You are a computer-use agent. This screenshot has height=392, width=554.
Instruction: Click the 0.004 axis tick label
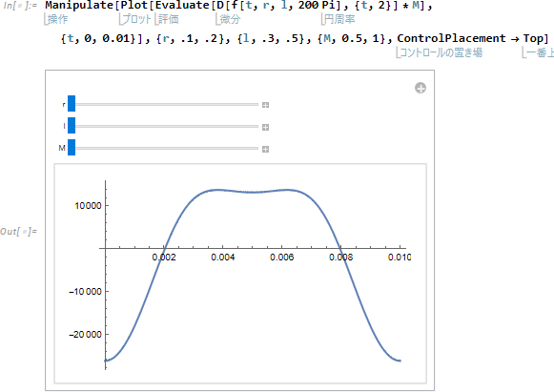[222, 258]
